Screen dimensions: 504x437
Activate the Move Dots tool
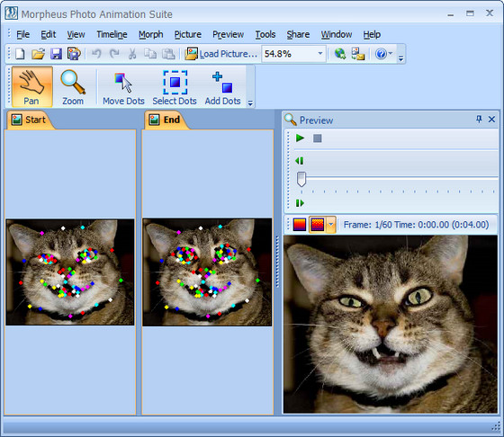[123, 86]
